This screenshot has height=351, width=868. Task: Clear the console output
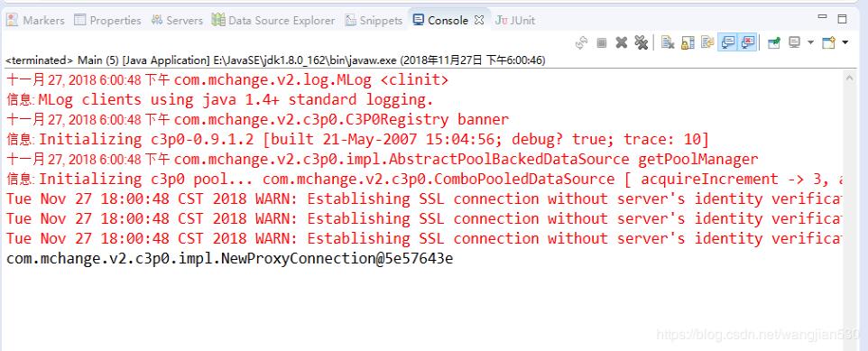[668, 42]
